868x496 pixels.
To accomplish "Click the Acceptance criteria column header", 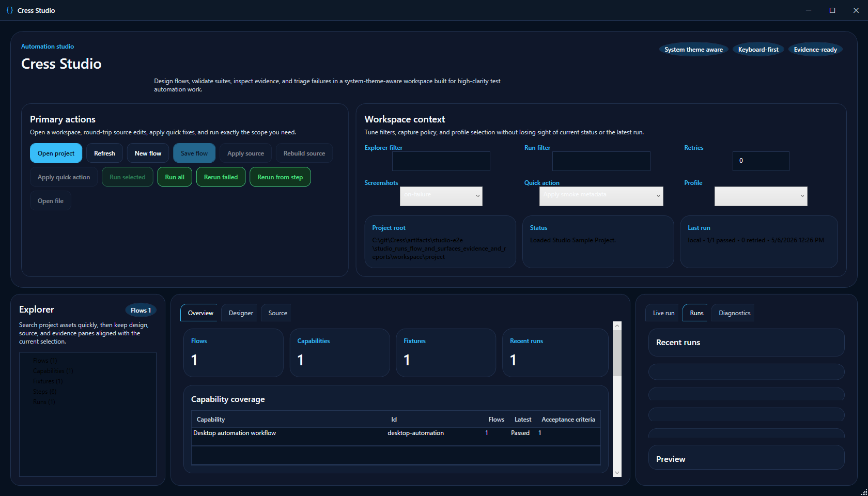I will coord(568,420).
